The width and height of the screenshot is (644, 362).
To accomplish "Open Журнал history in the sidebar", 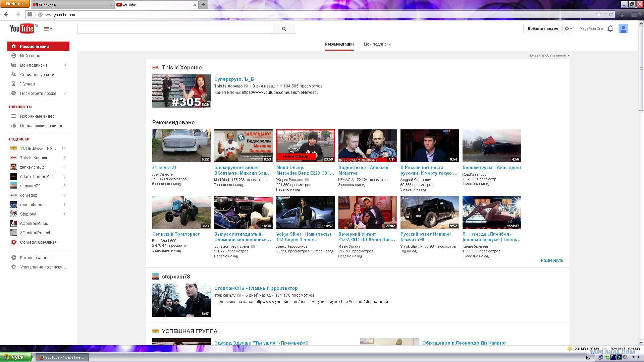I will (x=38, y=84).
